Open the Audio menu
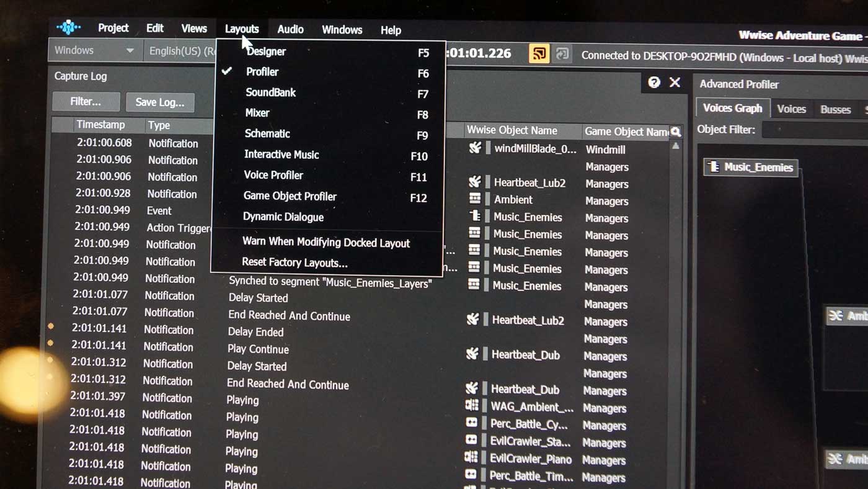The height and width of the screenshot is (489, 868). 290,29
